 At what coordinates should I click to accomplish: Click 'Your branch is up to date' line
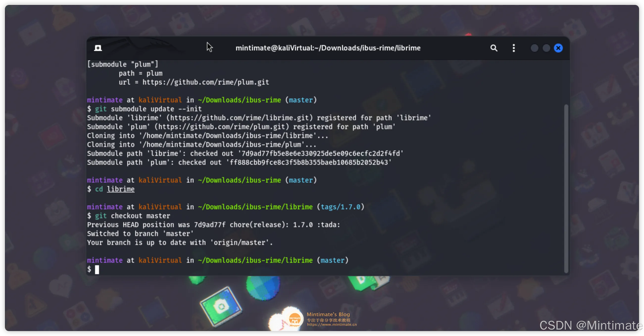(x=180, y=243)
